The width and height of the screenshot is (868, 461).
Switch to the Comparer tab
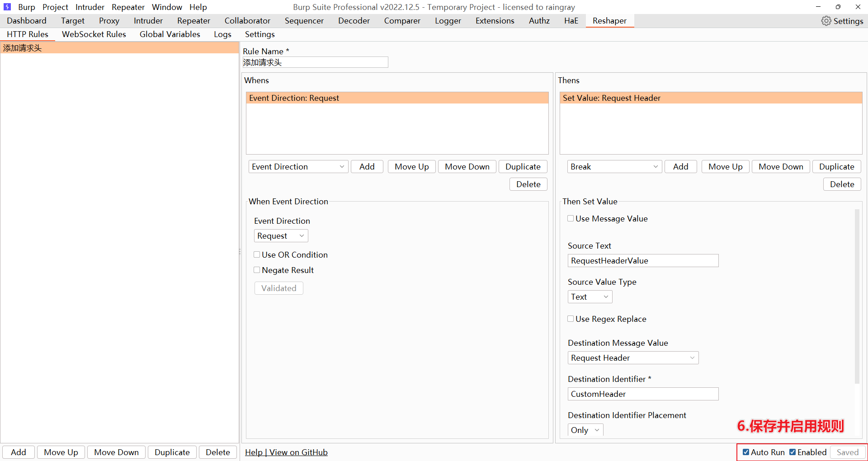402,21
